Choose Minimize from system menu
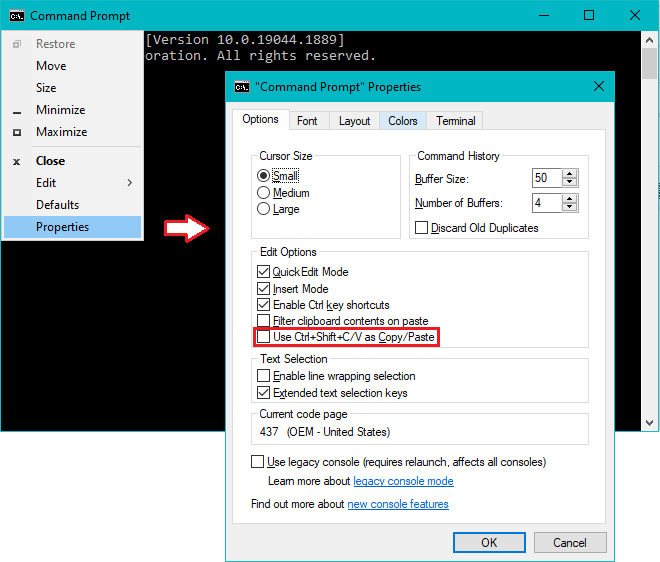660x562 pixels. (x=72, y=110)
